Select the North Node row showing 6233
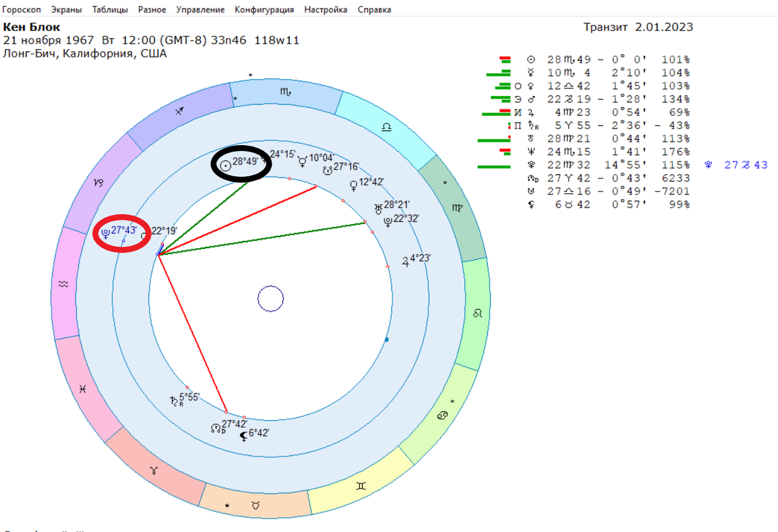Image resolution: width=778 pixels, height=532 pixels. point(610,178)
